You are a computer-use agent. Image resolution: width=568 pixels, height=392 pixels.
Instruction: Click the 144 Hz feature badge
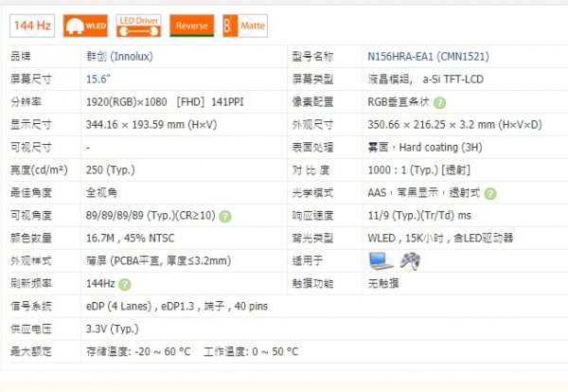(x=32, y=26)
